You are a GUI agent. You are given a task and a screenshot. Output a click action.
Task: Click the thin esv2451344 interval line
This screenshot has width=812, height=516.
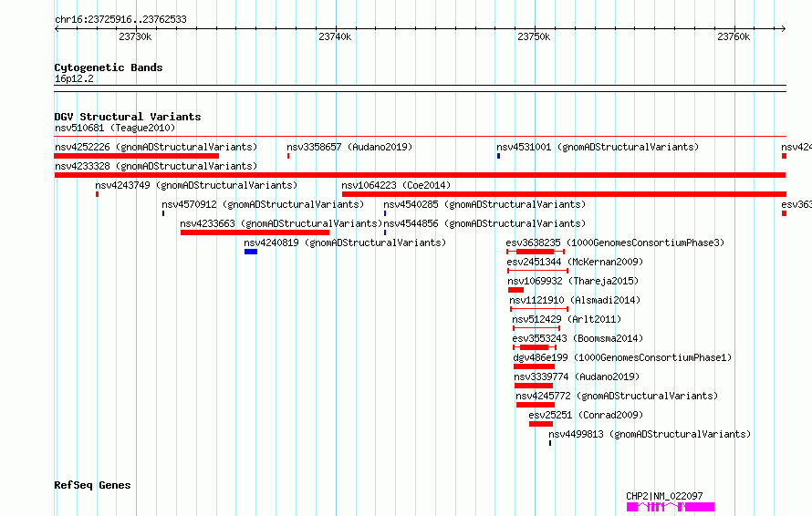(537, 271)
